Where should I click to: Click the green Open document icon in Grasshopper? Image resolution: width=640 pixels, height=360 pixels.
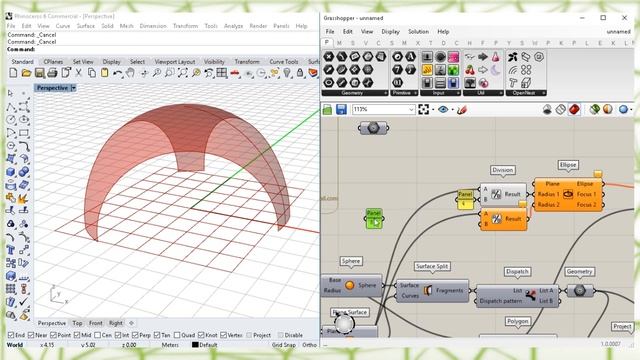(327, 109)
